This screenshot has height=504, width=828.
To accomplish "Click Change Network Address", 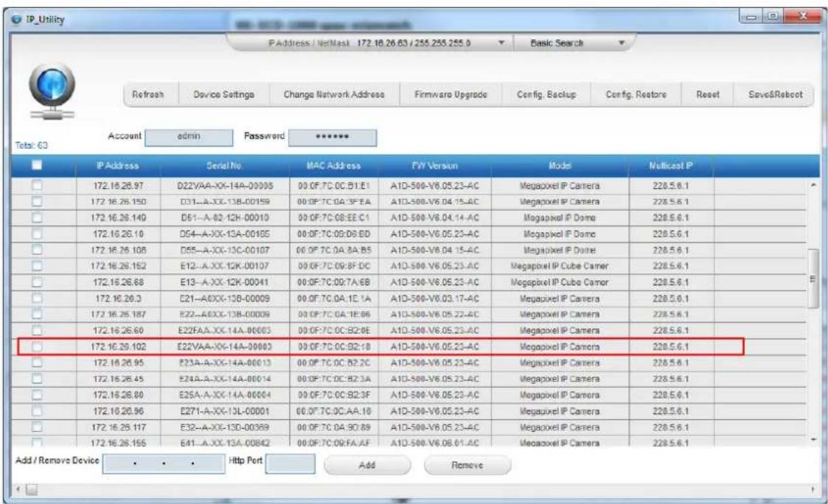I will (x=334, y=94).
